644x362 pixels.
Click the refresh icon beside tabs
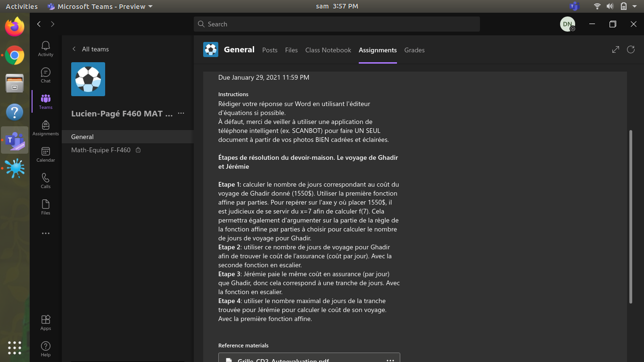[x=631, y=49]
